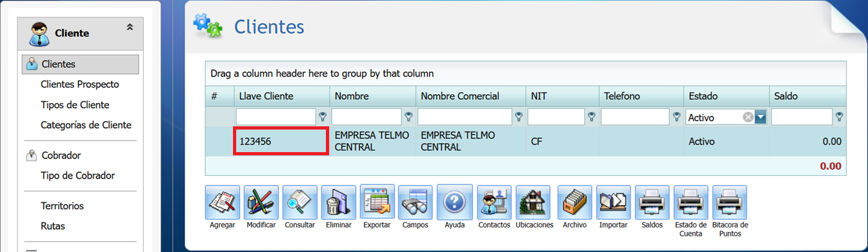Open the Ayuda help icon
The width and height of the screenshot is (868, 252).
tap(454, 202)
